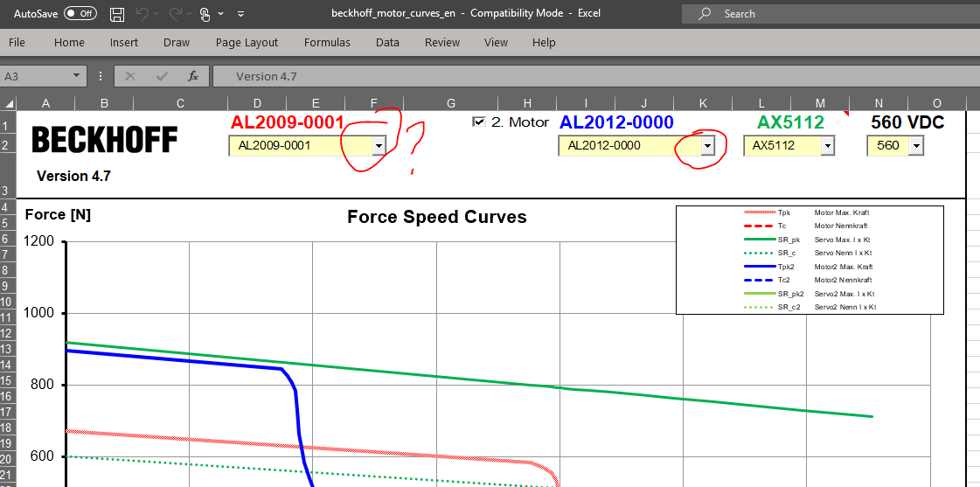Viewport: 980px width, 487px height.
Task: Open the Touch/Mouse mode icon
Action: (x=205, y=14)
